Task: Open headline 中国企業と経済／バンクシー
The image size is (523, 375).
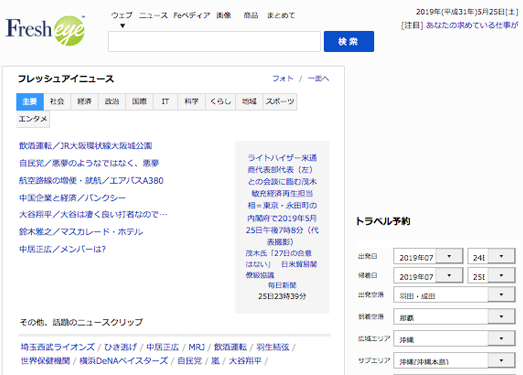Action: [x=72, y=198]
